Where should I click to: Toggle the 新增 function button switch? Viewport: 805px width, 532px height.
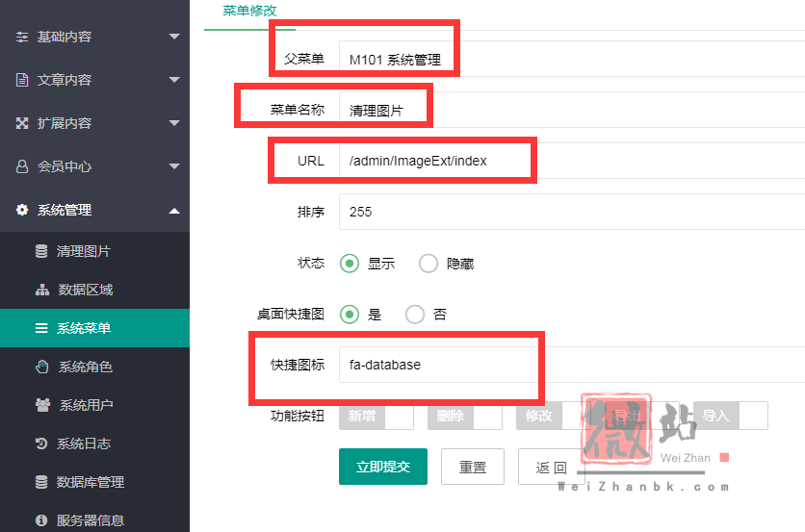pyautogui.click(x=377, y=416)
